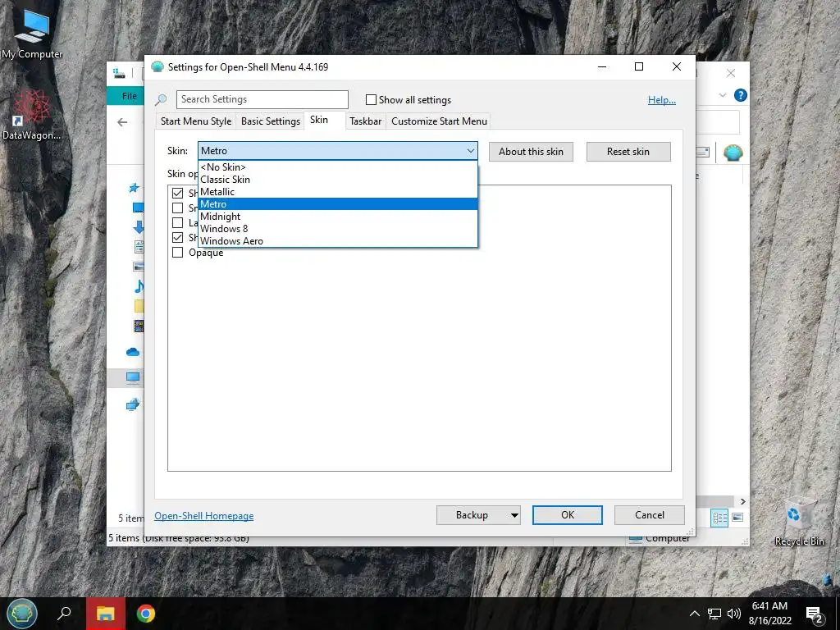Show hidden system tray icons
The image size is (840, 630).
694,614
